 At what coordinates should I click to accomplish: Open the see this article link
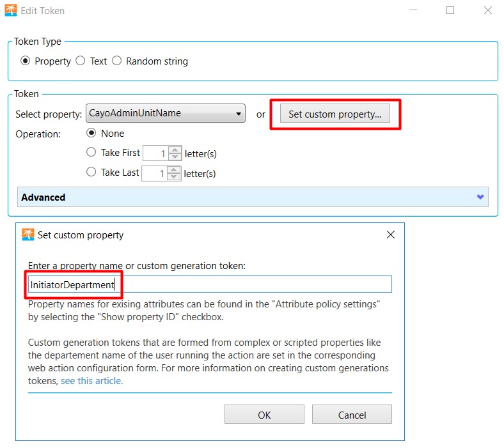(x=92, y=381)
